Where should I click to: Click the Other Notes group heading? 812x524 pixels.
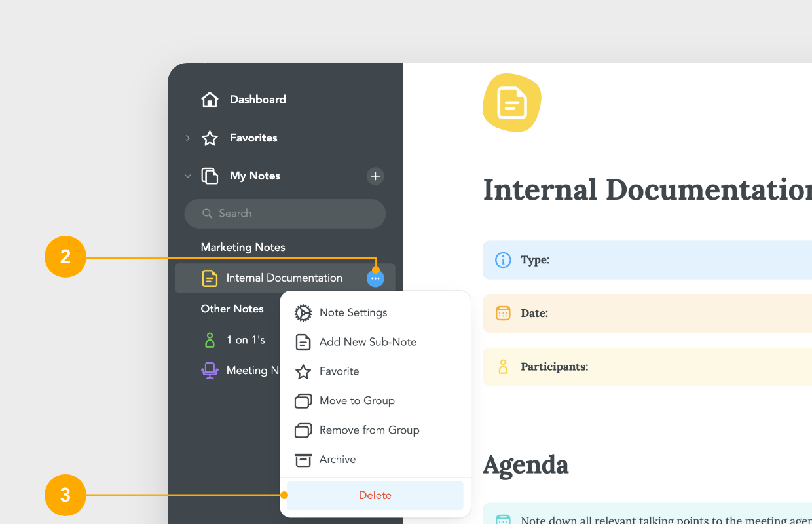pyautogui.click(x=232, y=309)
